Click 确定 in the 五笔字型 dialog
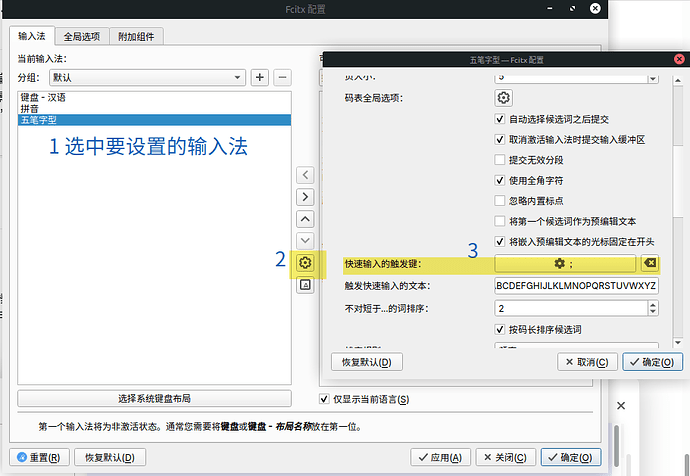 click(652, 362)
